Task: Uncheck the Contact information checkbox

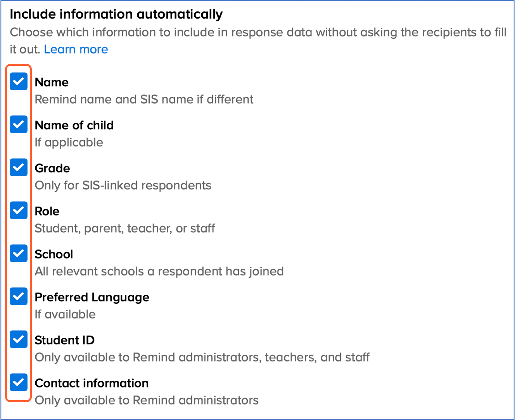Action: (19, 382)
